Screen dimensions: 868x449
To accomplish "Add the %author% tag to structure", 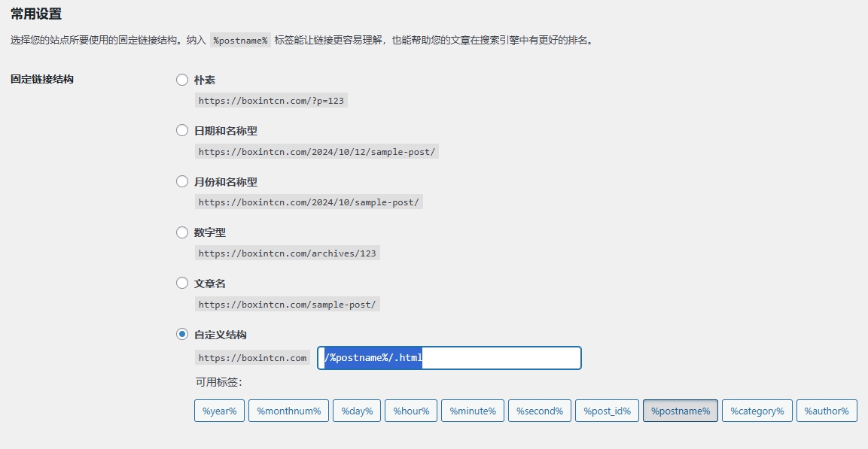I will pyautogui.click(x=827, y=411).
